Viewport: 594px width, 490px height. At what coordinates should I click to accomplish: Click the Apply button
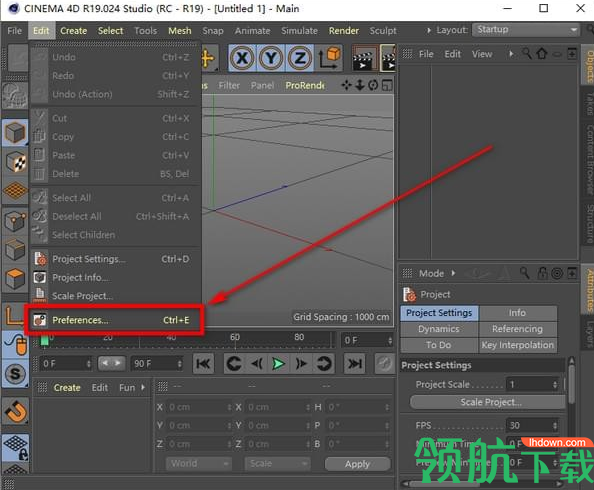(357, 464)
